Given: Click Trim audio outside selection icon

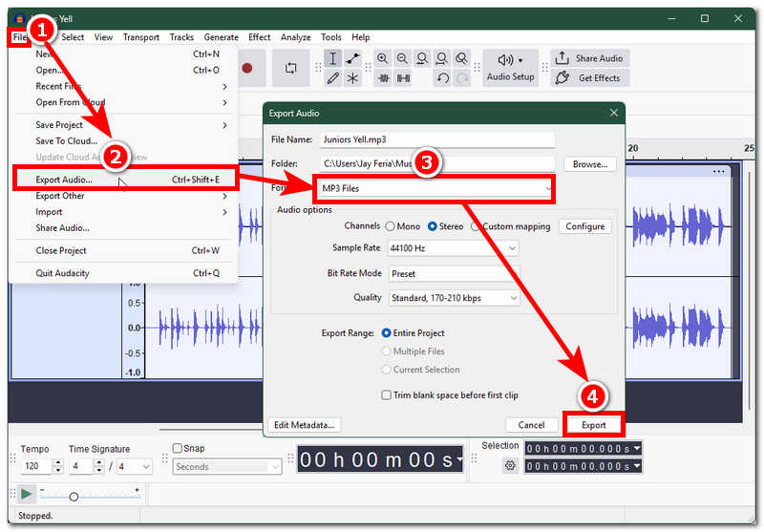Looking at the screenshot, I should 384,78.
